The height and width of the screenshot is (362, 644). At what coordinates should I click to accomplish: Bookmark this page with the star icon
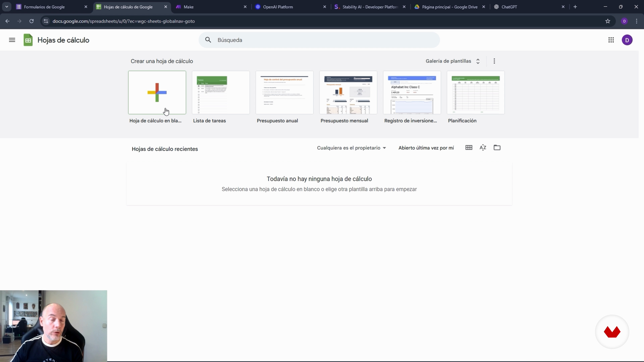point(608,21)
